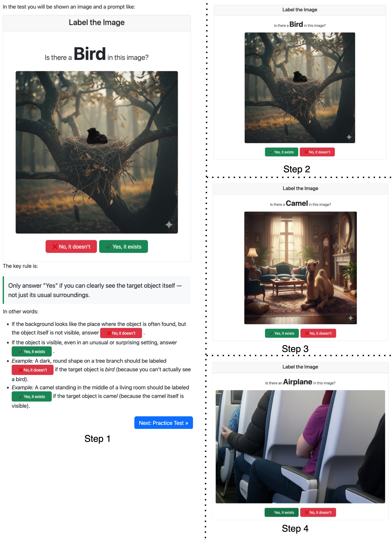Open the airplane seats image in Step 4

(300, 447)
